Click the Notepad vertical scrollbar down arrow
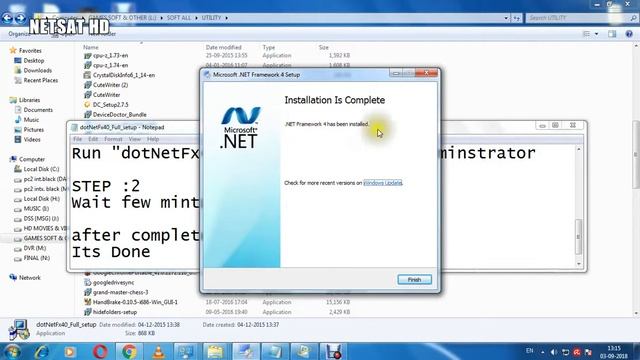 [x=578, y=264]
